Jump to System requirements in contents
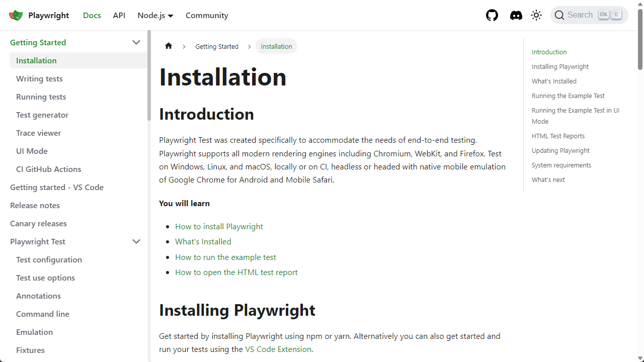 pos(561,165)
